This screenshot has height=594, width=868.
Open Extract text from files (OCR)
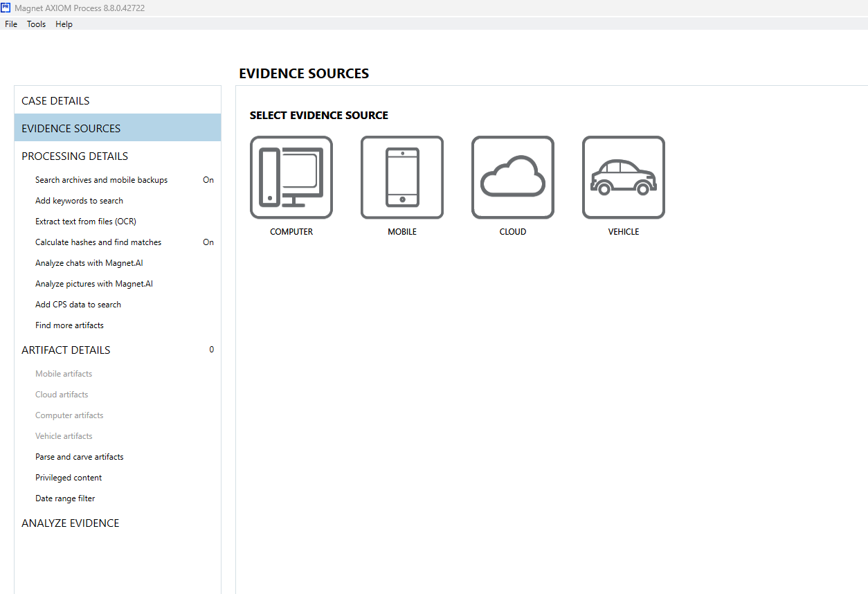point(86,222)
